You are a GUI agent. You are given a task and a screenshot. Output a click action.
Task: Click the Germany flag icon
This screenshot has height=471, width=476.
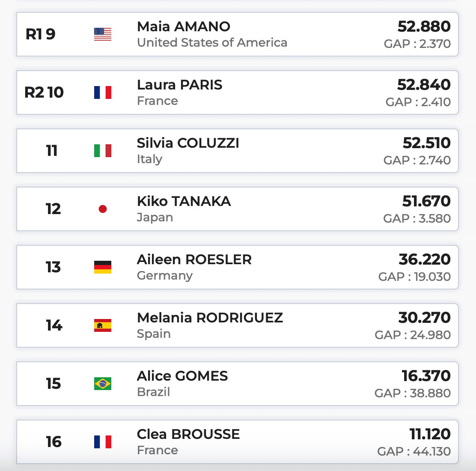[103, 267]
